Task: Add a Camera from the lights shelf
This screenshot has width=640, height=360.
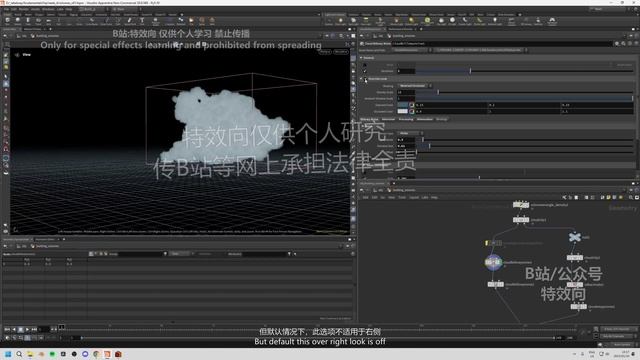Action: (329, 21)
